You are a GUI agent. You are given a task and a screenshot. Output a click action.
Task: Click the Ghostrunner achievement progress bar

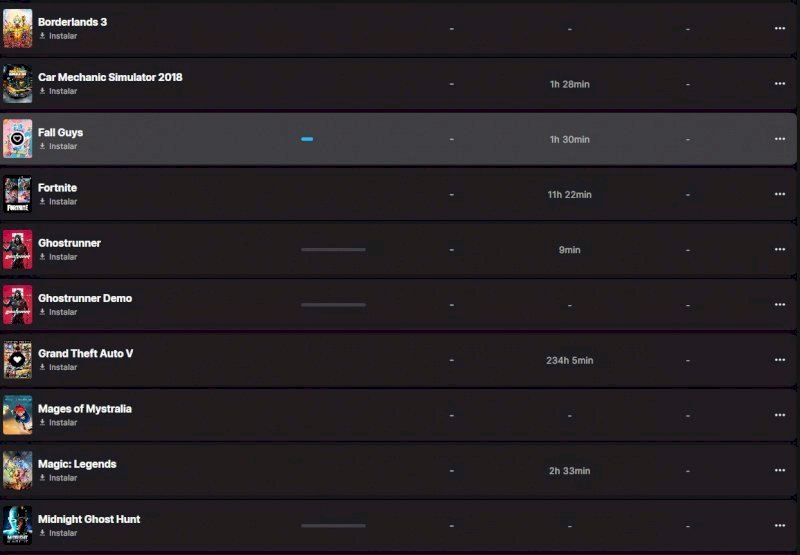[x=333, y=249]
